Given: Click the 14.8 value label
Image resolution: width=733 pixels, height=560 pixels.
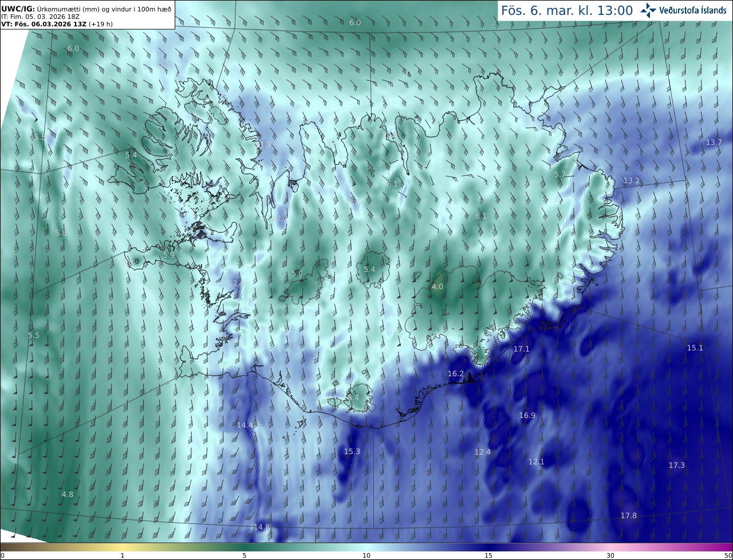Looking at the screenshot, I should 261,527.
